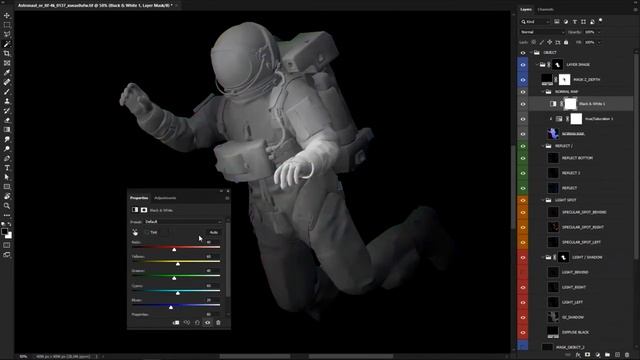Add a layer mask from Layers panel footer
The width and height of the screenshot is (640, 360).
(x=588, y=355)
